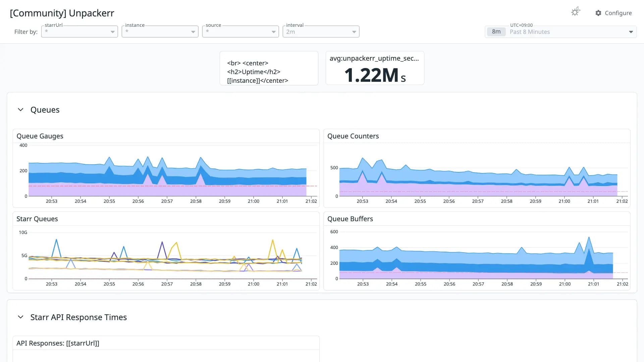Click the Configure button label
The image size is (644, 362).
[618, 13]
